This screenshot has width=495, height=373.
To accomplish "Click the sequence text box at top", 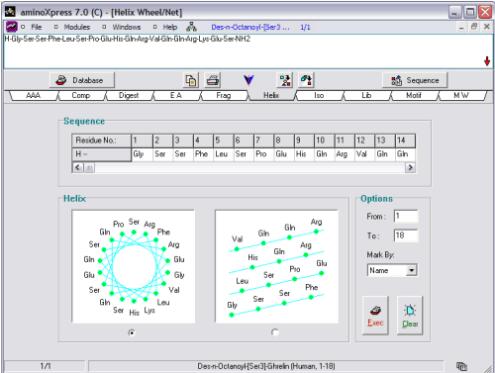I will (x=248, y=51).
